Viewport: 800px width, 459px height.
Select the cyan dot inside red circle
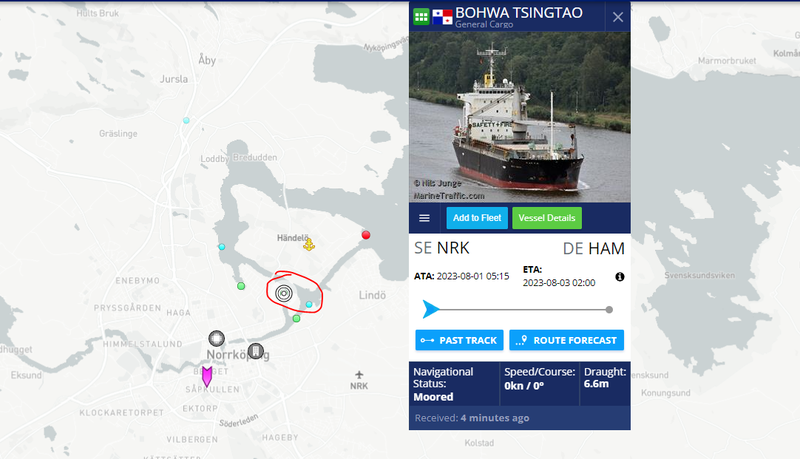pos(309,304)
